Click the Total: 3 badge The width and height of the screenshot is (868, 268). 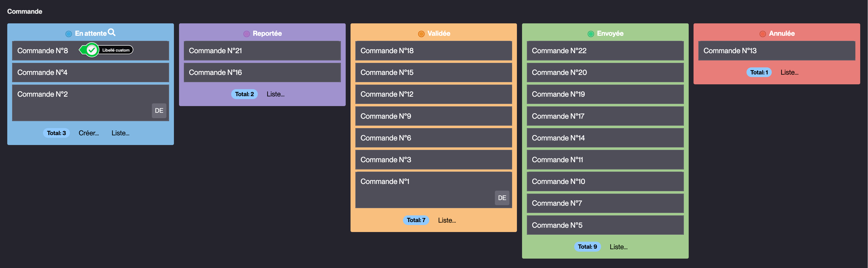[x=56, y=133]
